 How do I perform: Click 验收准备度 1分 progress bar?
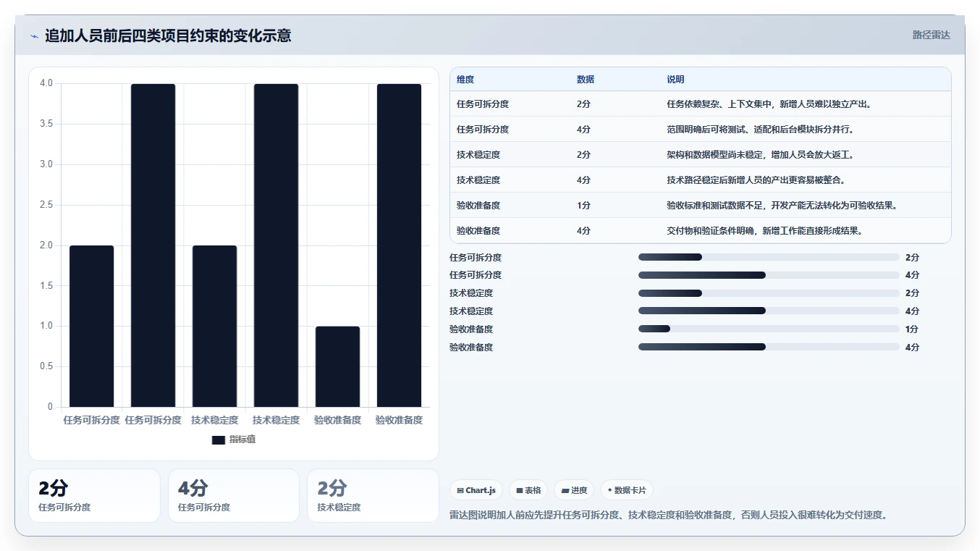769,329
